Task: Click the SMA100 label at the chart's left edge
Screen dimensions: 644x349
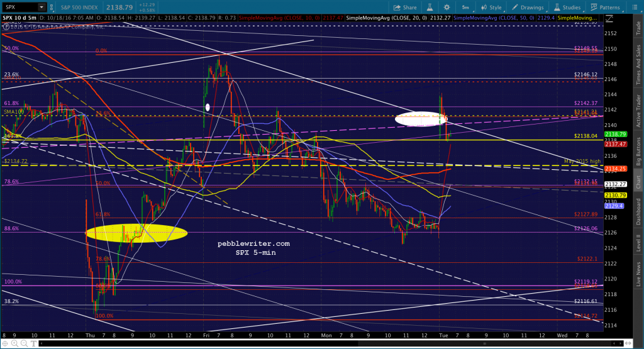Action: 14,112
